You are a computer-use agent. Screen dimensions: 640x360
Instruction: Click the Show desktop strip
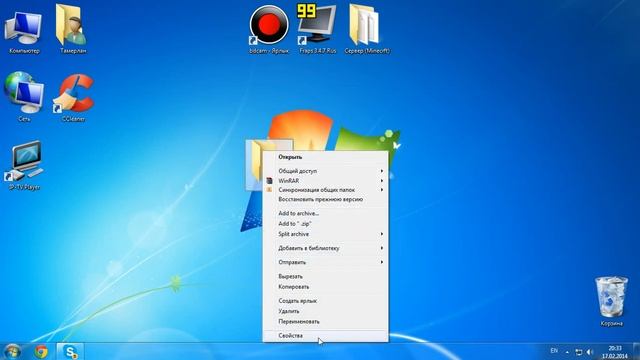tap(636, 352)
